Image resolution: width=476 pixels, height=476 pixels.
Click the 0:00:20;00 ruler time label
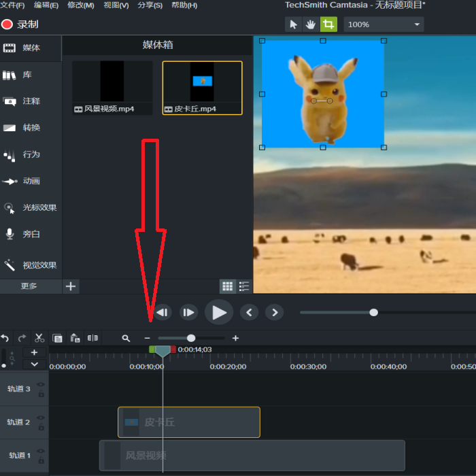click(x=228, y=367)
